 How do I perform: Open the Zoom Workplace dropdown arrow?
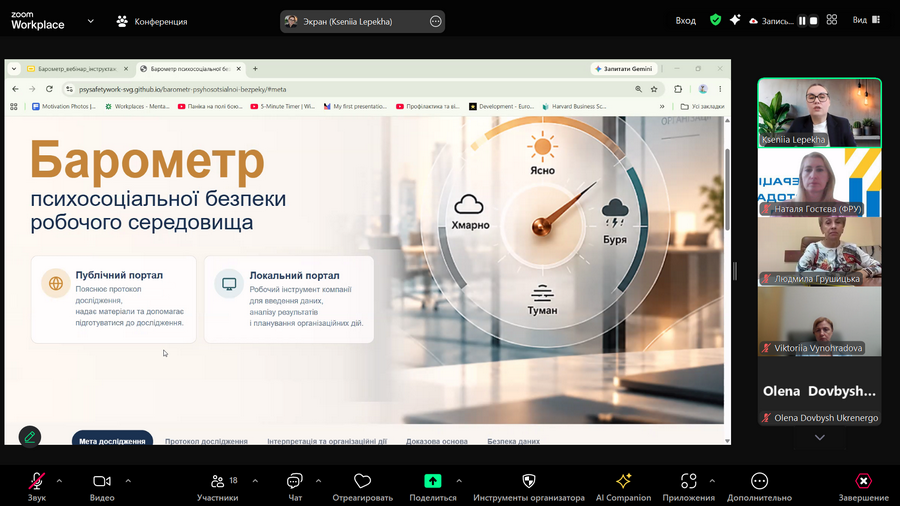pyautogui.click(x=91, y=21)
